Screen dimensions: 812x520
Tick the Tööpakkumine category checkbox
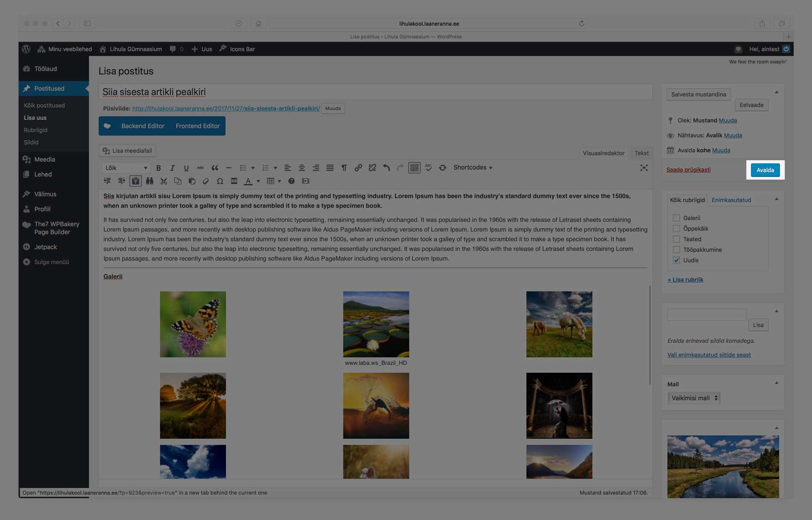[676, 249]
